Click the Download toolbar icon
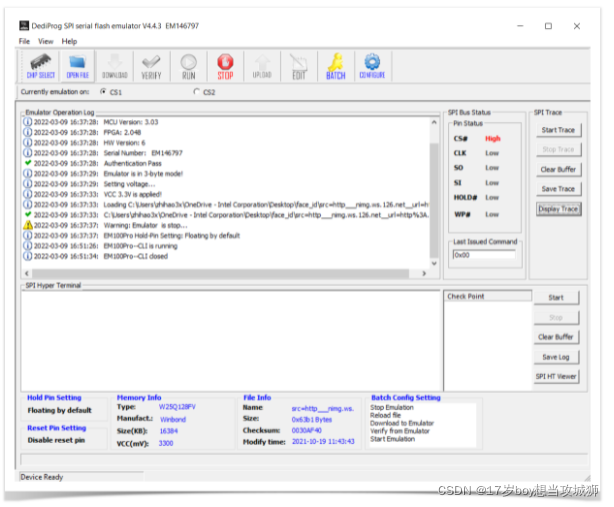 115,66
